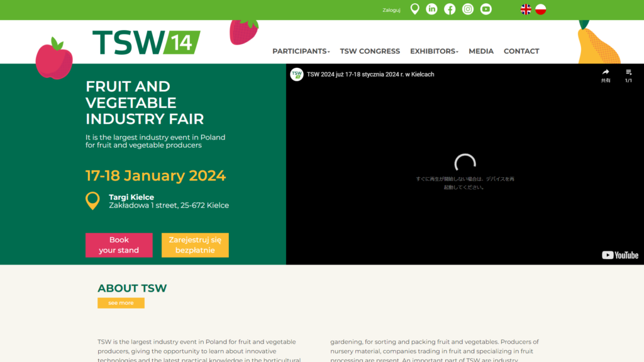Switch language with the UK flag
Screen dimensions: 644x362
click(526, 9)
